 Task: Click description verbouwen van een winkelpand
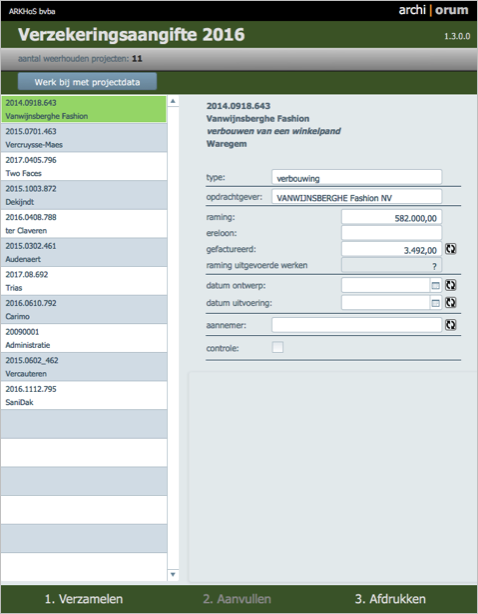pyautogui.click(x=274, y=131)
